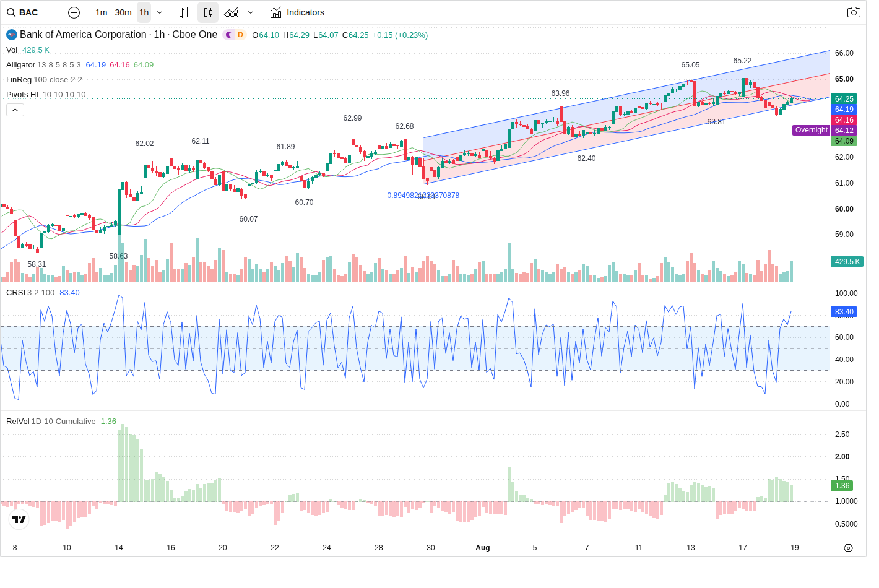The height and width of the screenshot is (588, 879).
Task: Open symbol search for BAC
Action: click(x=23, y=12)
